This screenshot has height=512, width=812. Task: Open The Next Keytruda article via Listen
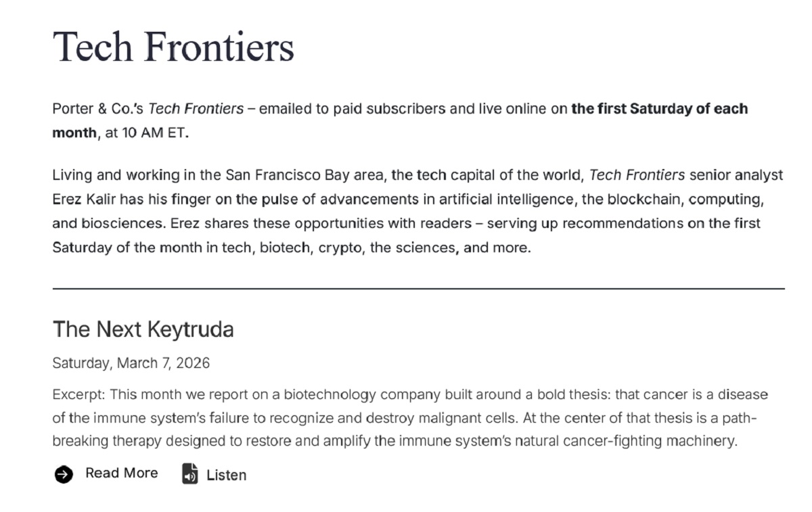coord(225,475)
